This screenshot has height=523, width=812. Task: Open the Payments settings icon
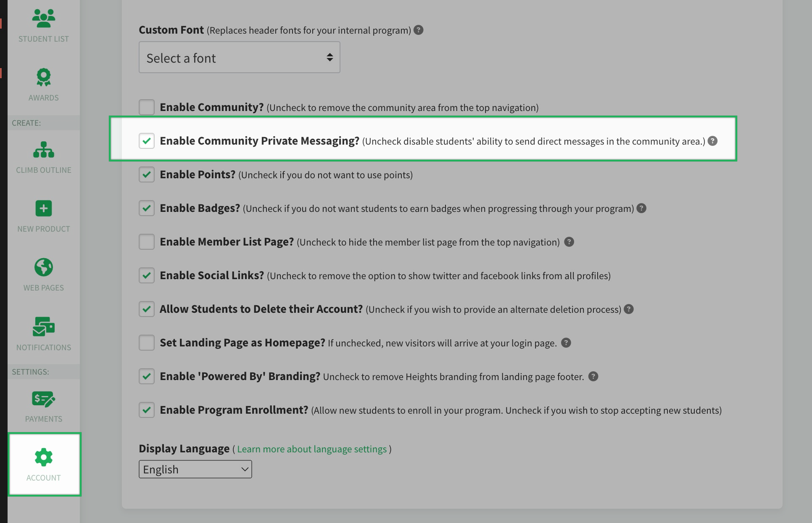44,399
